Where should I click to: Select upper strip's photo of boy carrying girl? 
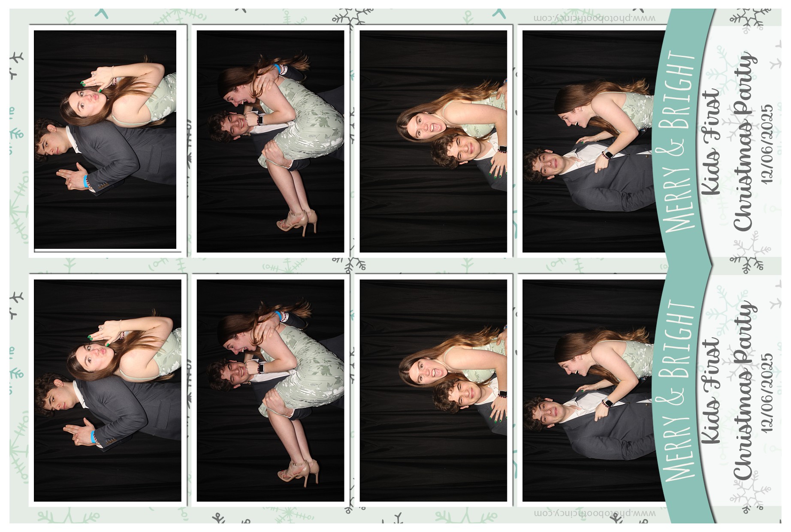tap(270, 141)
